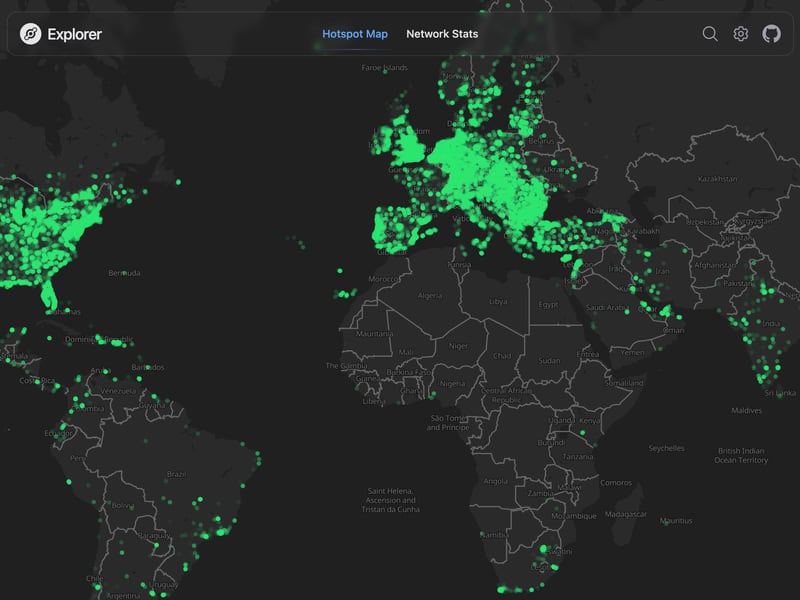Select the Brazil country label
Viewport: 800px width, 600px height.
[x=177, y=474]
